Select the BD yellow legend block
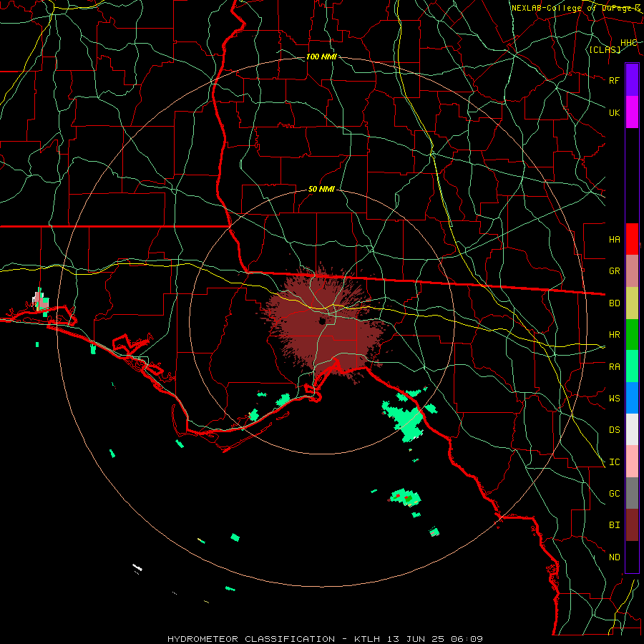The height and width of the screenshot is (644, 644). coord(632,303)
